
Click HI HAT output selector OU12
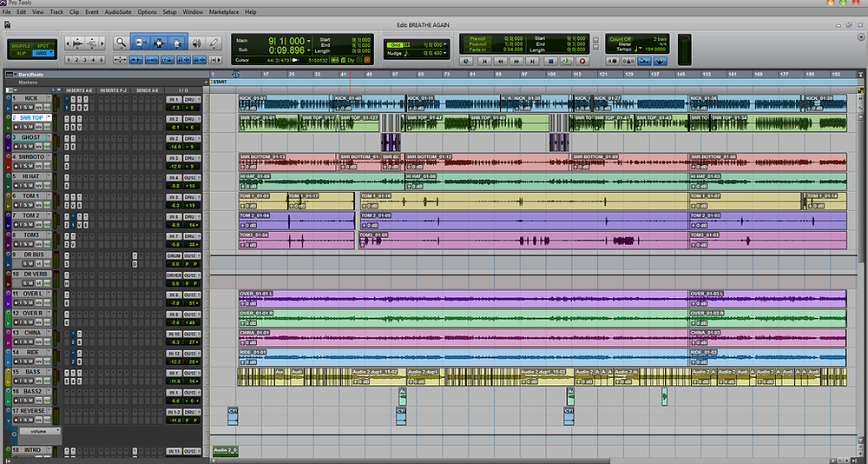pos(192,177)
